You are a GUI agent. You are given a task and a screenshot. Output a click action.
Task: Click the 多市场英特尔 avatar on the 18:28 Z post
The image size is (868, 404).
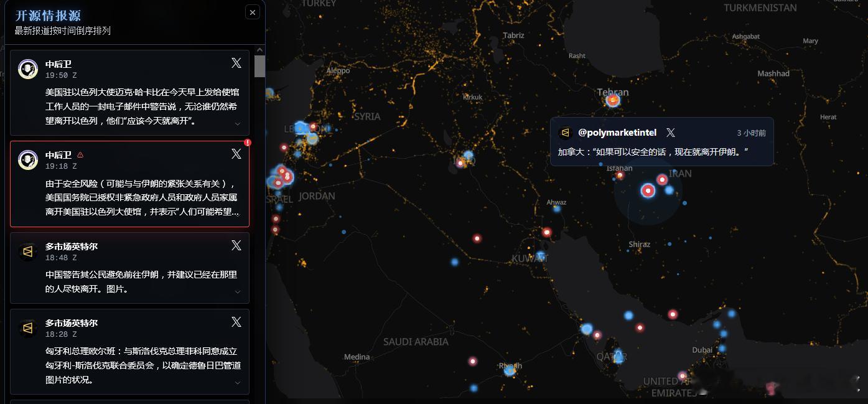click(x=28, y=328)
